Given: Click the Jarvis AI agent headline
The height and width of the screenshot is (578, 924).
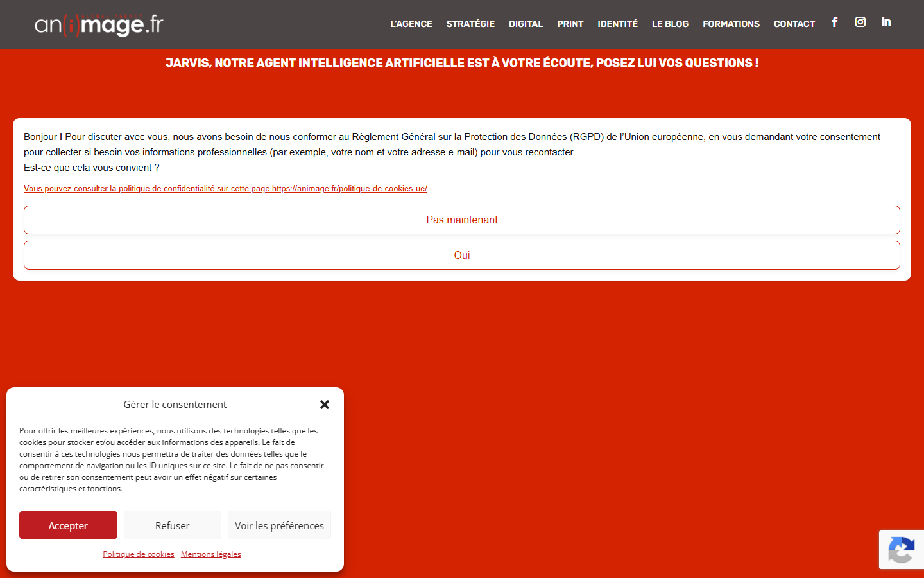Looking at the screenshot, I should (462, 63).
